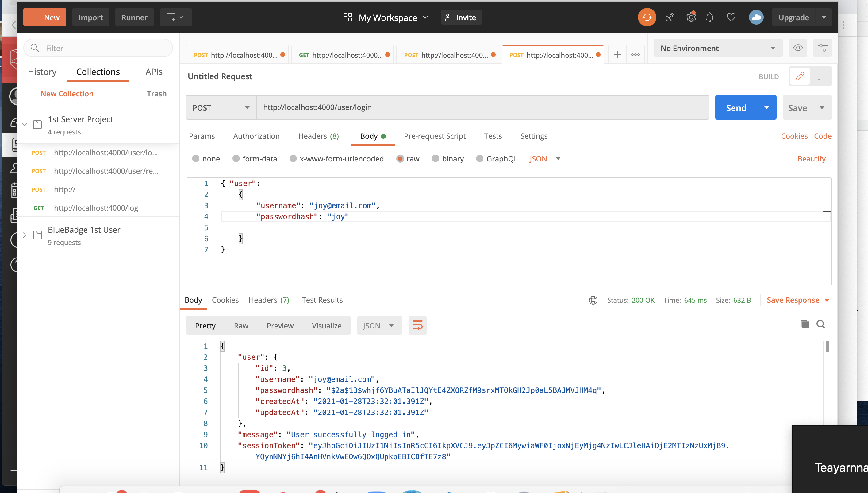Expand the BlueBadge 1st User collection
The height and width of the screenshot is (493, 868).
pos(24,235)
